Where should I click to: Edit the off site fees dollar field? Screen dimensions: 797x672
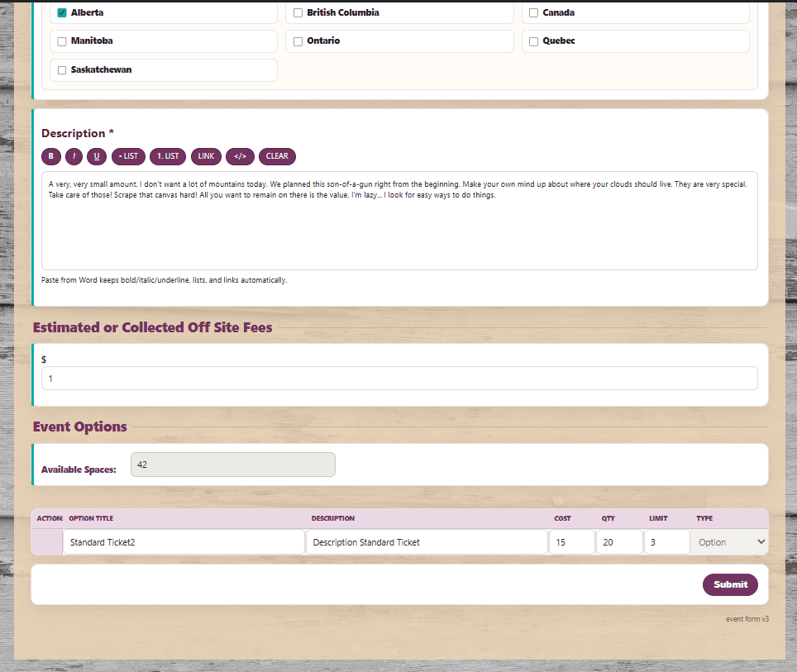(x=399, y=379)
